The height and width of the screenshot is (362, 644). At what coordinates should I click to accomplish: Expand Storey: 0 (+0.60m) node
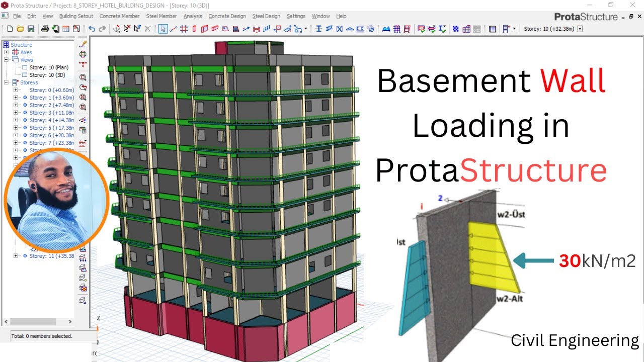click(16, 90)
